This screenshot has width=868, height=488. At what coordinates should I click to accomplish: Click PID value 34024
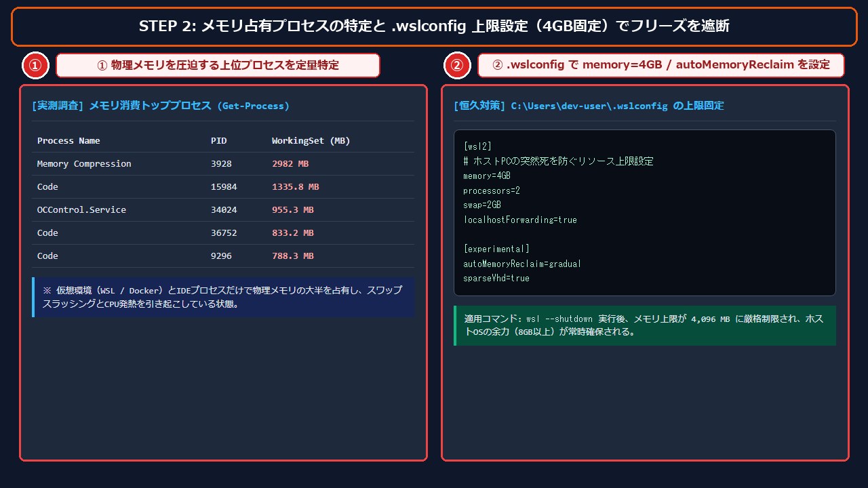(x=224, y=210)
